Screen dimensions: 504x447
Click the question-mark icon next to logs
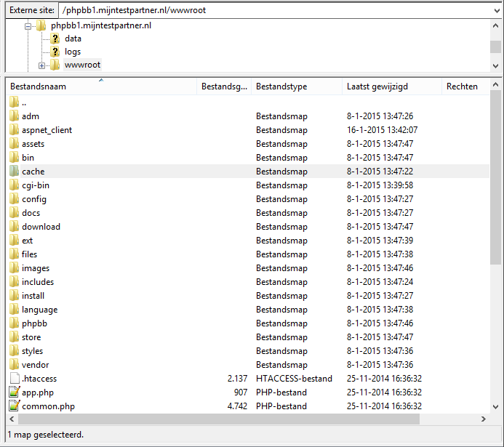[55, 52]
